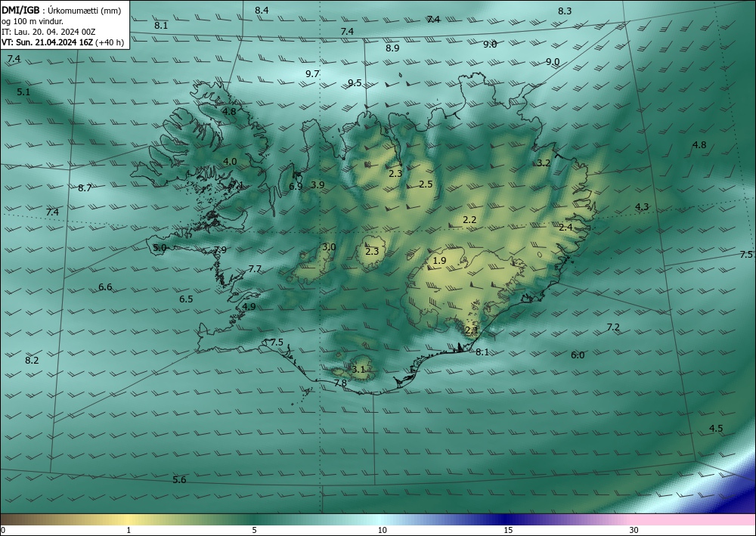Click the map value 8.4
This screenshot has height=536, width=756.
pyautogui.click(x=262, y=10)
